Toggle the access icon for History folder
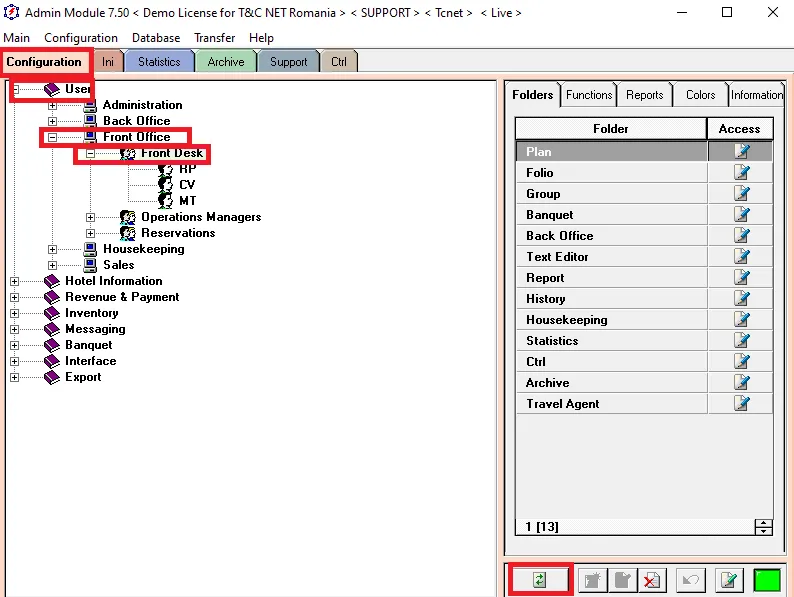The image size is (794, 597). (x=741, y=298)
